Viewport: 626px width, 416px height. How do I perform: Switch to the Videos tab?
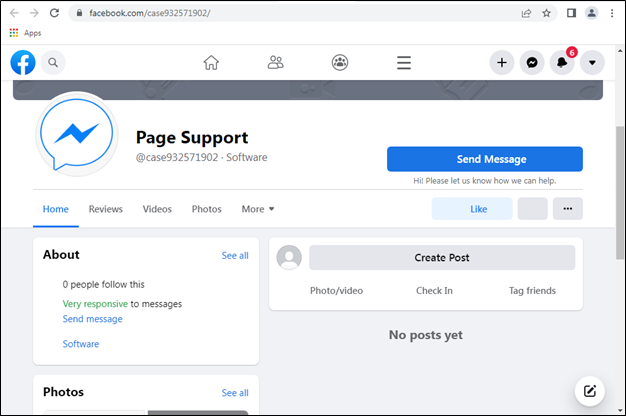tap(157, 209)
